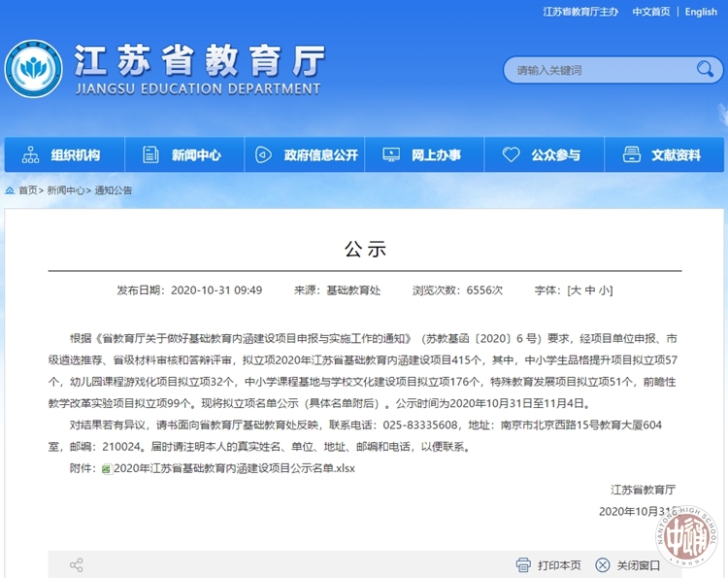Switch the site to English
728x578 pixels.
pos(701,12)
